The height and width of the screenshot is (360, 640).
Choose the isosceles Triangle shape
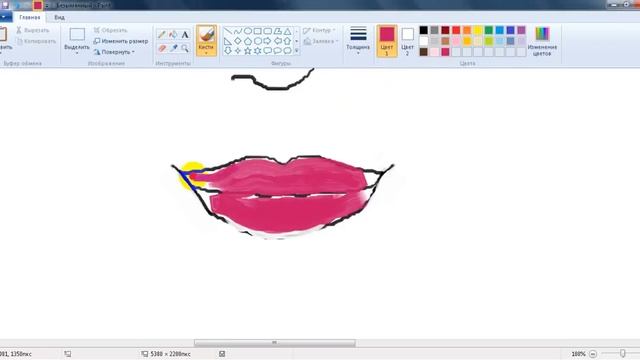[287, 31]
